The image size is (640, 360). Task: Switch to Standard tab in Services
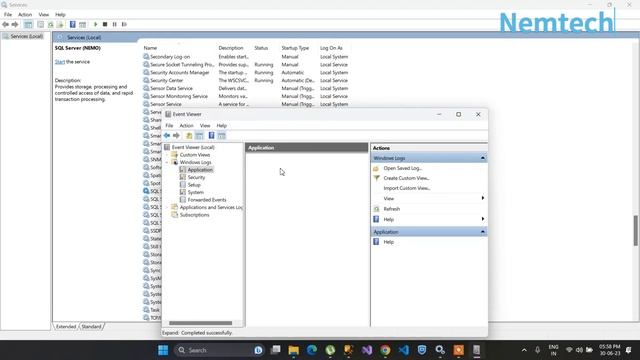click(x=91, y=327)
